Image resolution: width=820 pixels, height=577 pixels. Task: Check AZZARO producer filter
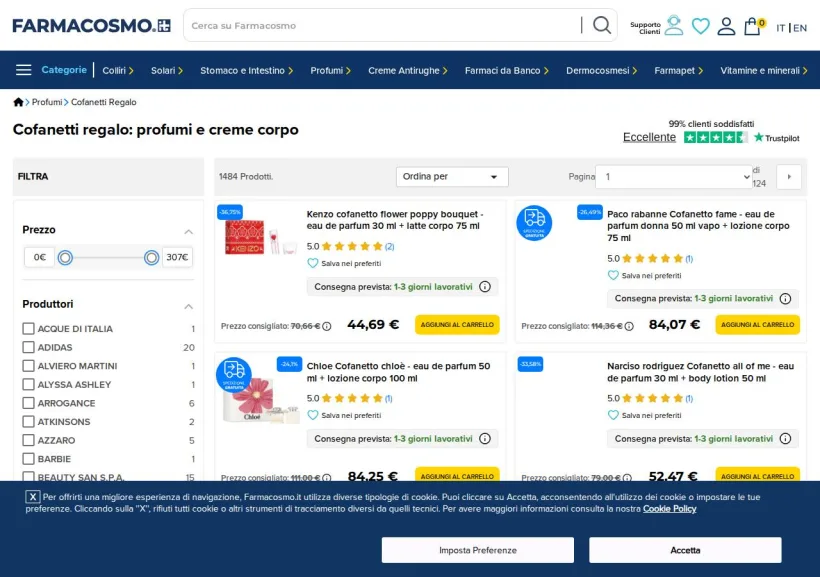point(28,440)
